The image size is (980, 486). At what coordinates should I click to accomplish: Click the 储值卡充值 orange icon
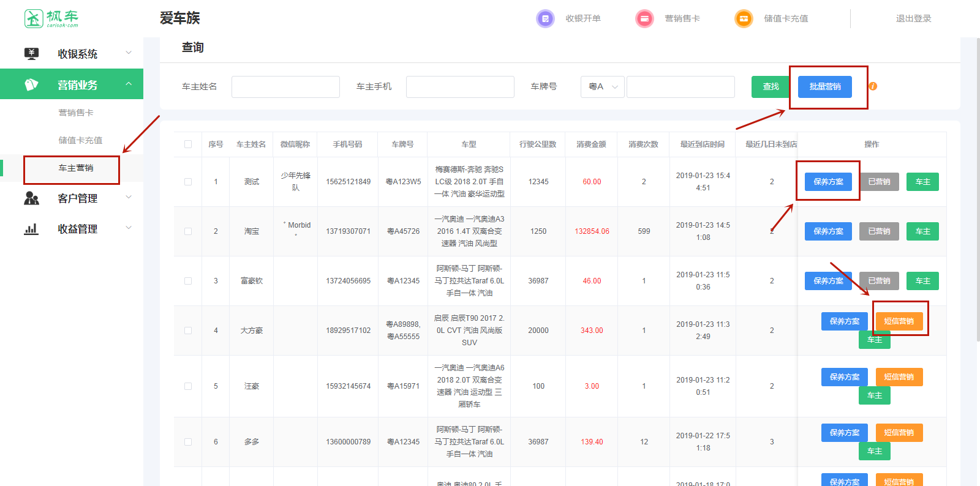click(744, 19)
